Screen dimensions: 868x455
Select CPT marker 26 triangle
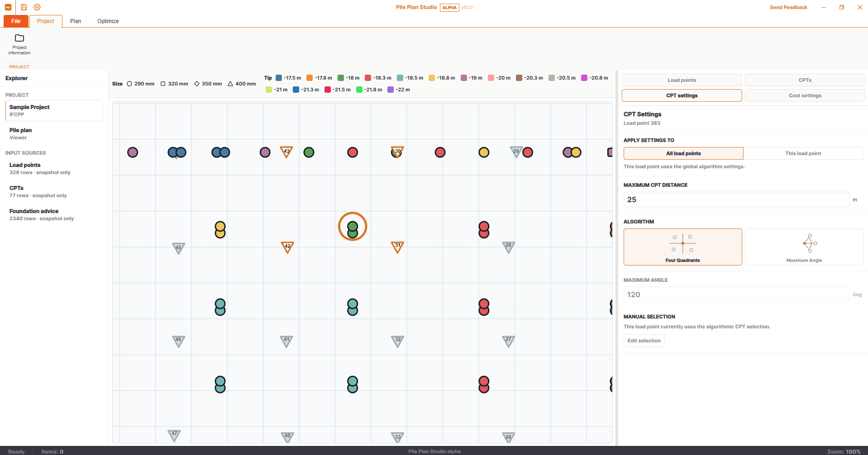pos(509,437)
